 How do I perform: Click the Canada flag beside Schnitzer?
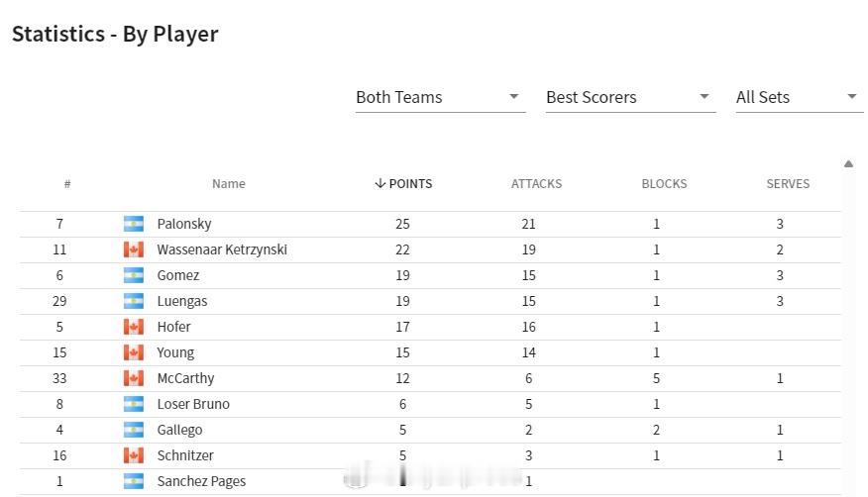click(134, 455)
